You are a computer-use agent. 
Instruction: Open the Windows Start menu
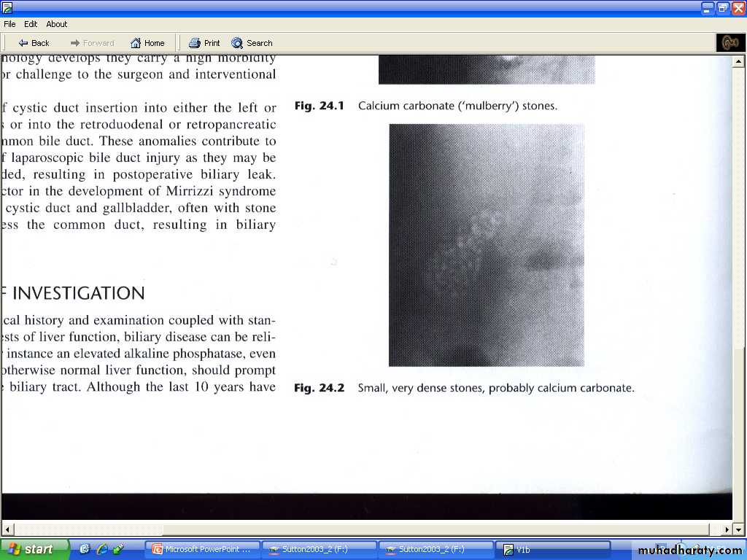point(34,549)
